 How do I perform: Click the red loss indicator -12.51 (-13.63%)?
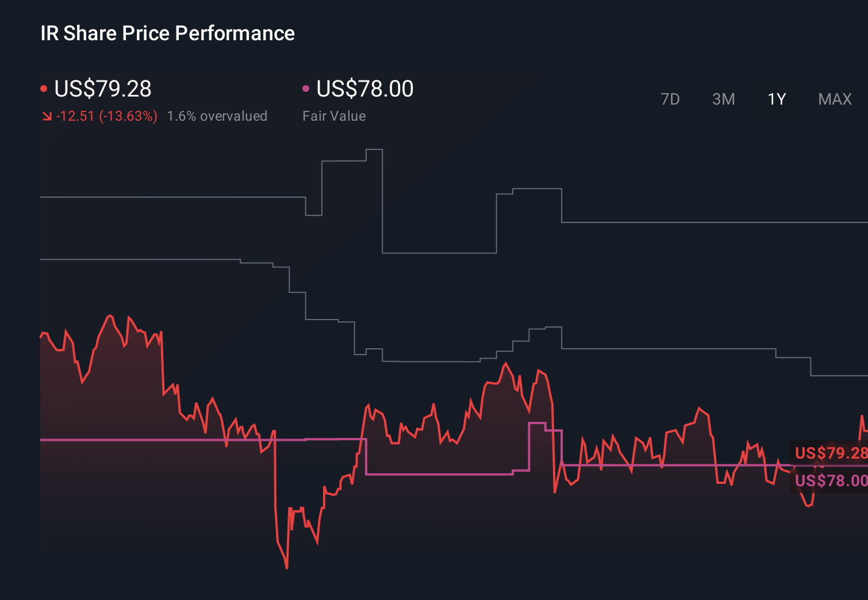pos(107,116)
